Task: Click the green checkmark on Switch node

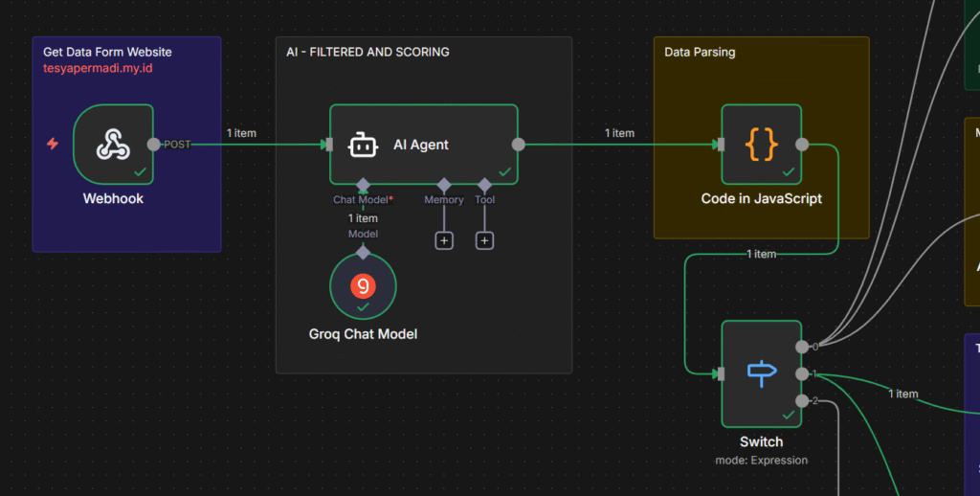Action: 789,416
